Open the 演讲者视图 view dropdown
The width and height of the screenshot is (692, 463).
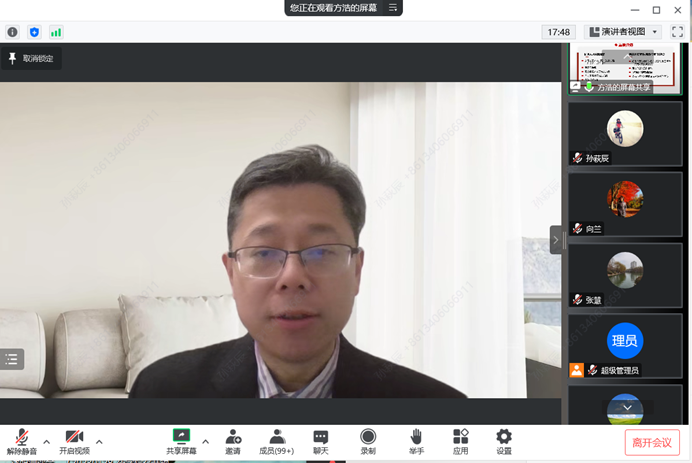point(623,32)
